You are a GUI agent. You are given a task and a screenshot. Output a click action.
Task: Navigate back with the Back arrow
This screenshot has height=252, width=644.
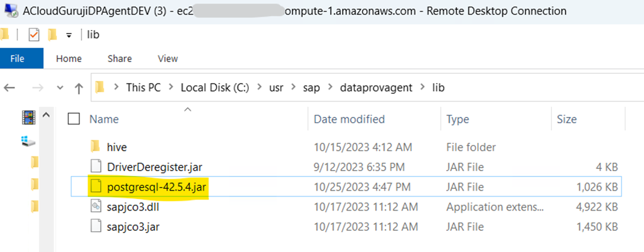9,88
